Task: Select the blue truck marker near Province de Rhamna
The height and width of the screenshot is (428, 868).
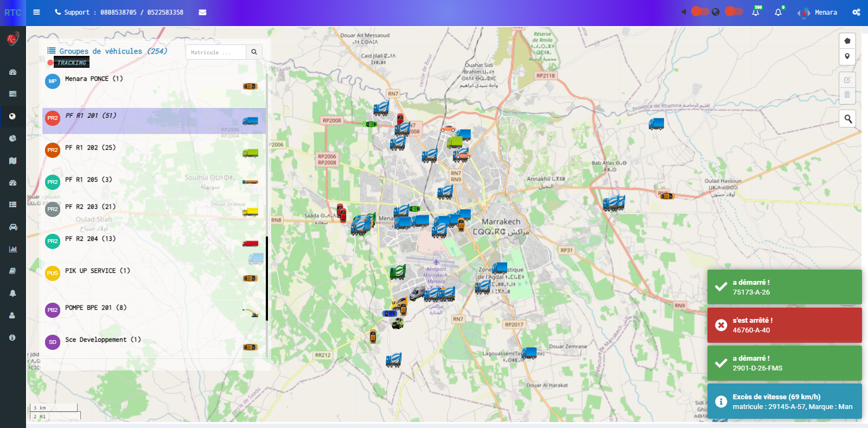Action: point(656,124)
